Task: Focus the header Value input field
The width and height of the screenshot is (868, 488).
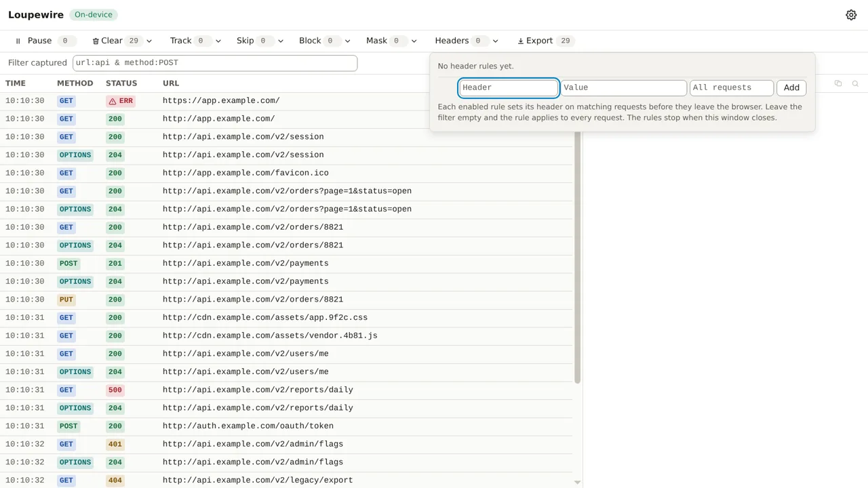Action: [623, 87]
